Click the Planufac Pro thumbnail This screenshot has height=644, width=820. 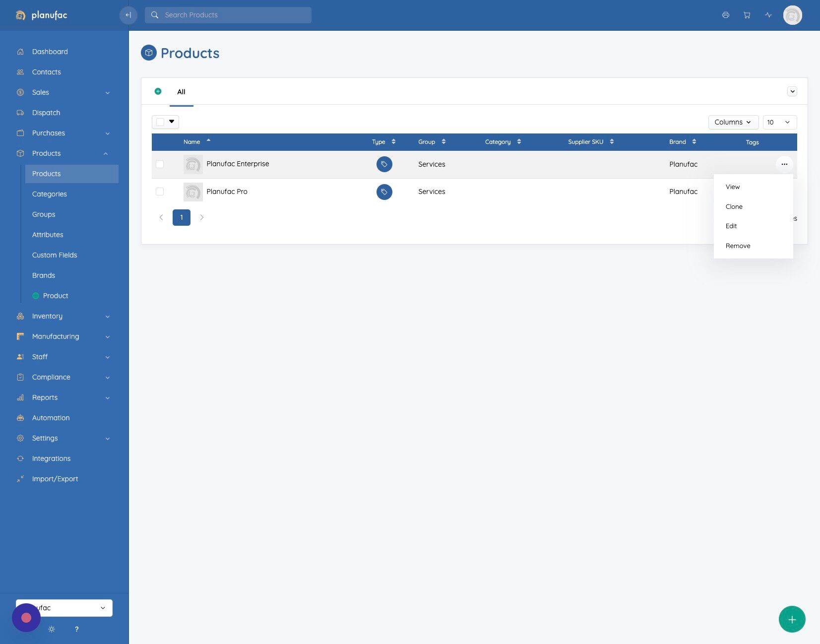pyautogui.click(x=193, y=192)
